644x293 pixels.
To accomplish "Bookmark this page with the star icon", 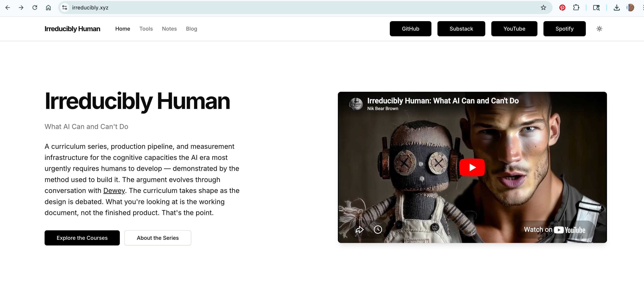I will pyautogui.click(x=543, y=8).
